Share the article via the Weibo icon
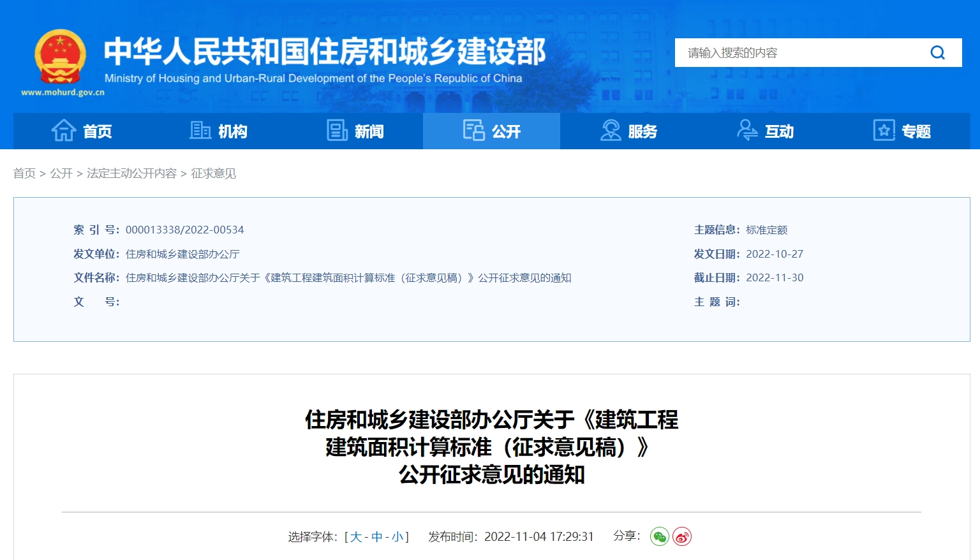The image size is (980, 560). [x=682, y=537]
